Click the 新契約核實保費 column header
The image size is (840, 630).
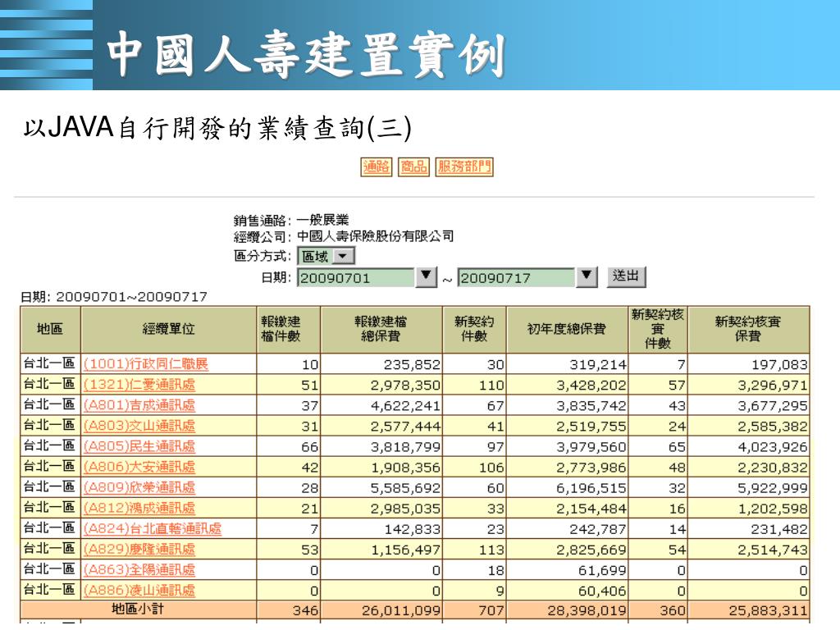(x=748, y=329)
